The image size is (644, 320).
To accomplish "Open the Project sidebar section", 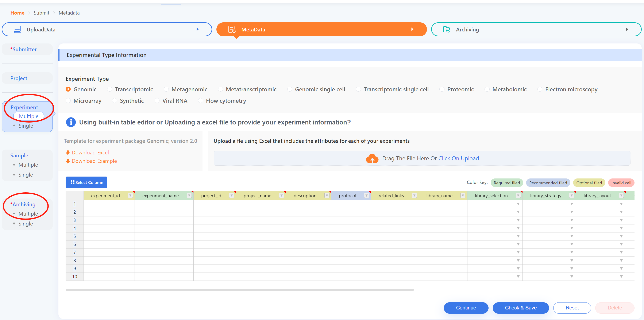I will [19, 78].
